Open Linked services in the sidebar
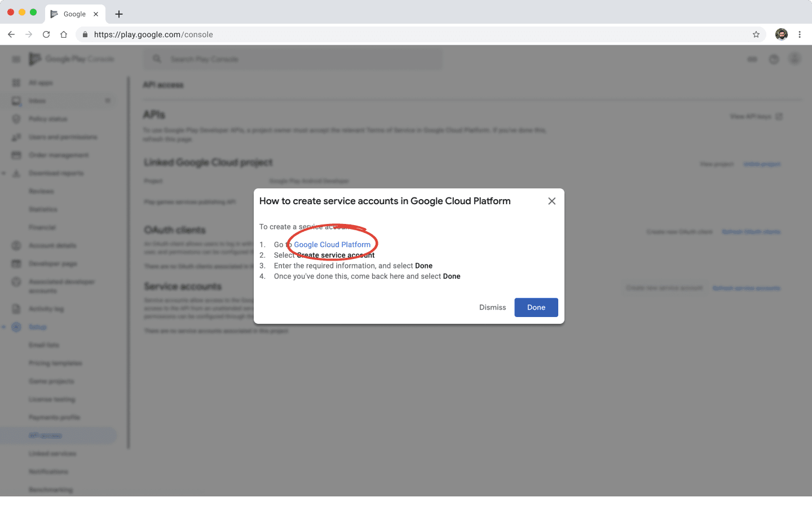 pos(52,454)
